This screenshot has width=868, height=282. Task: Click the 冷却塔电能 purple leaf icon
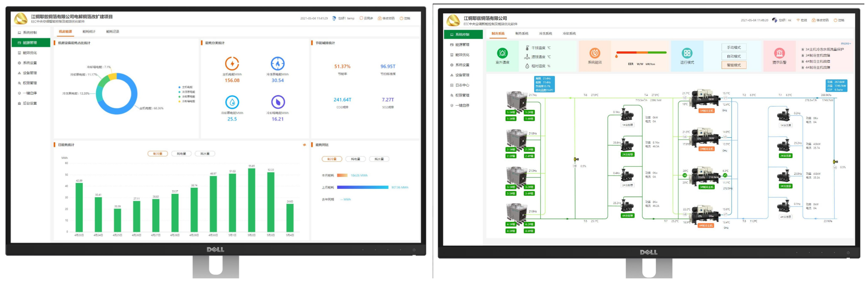[x=278, y=102]
